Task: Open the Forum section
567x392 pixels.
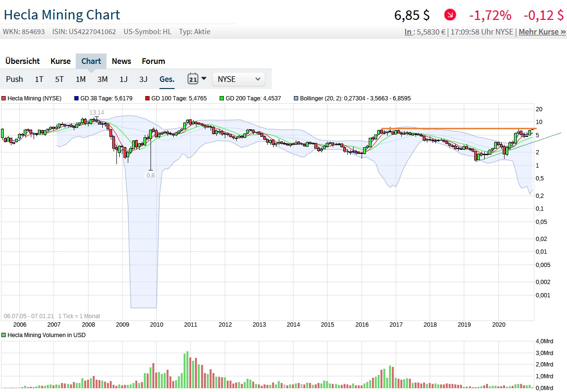Action: tap(153, 61)
